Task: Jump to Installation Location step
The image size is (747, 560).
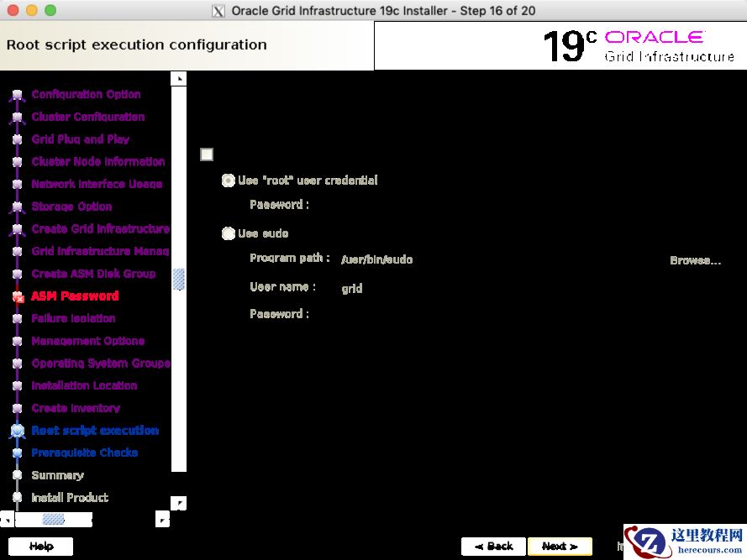Action: pyautogui.click(x=84, y=385)
